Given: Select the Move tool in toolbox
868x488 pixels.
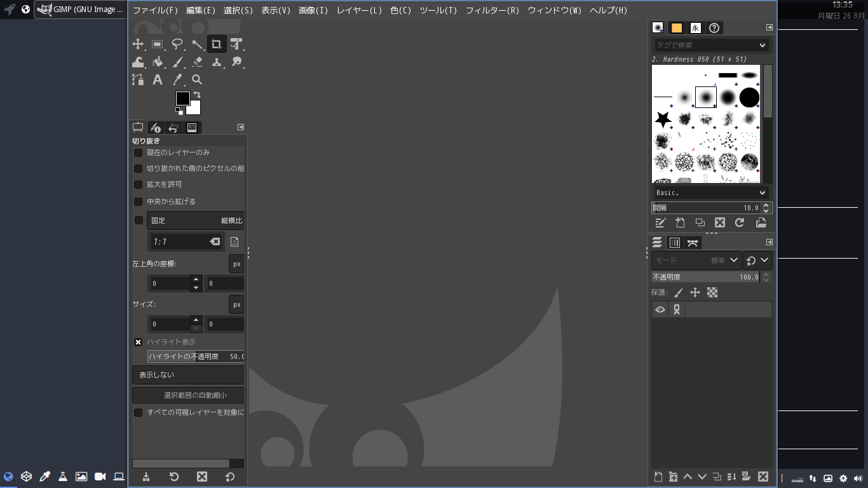Looking at the screenshot, I should click(138, 44).
